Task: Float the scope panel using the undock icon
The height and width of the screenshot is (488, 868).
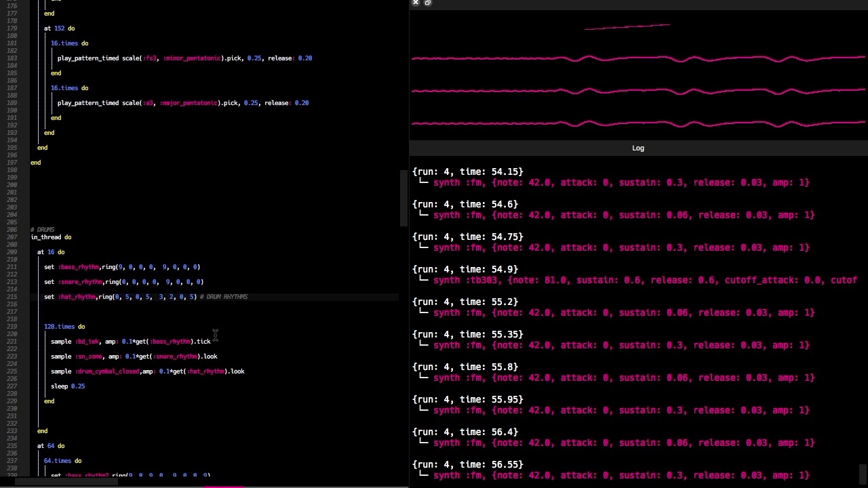Action: coord(427,3)
